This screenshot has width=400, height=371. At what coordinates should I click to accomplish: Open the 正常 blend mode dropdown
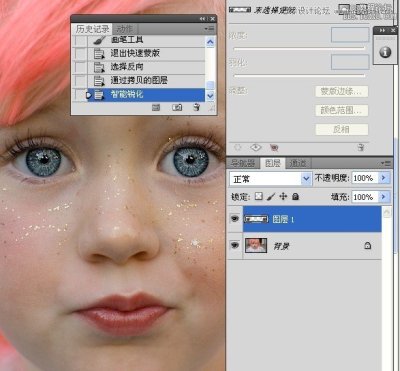pos(270,179)
